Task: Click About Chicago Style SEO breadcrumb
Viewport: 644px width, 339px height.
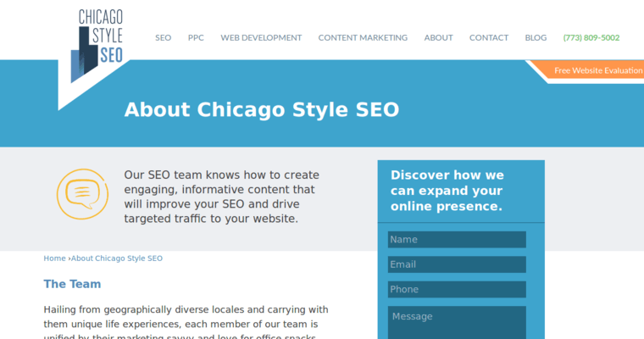Action: 117,258
